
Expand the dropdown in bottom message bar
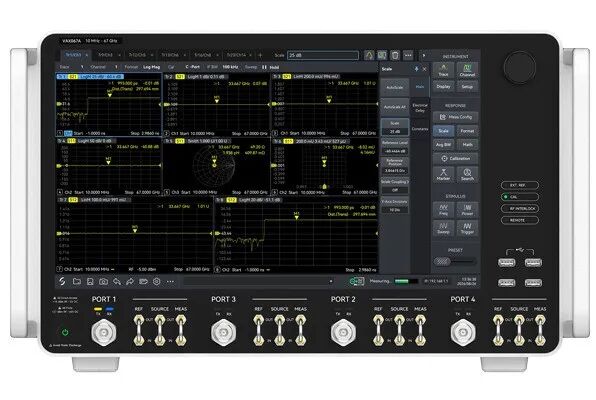tap(331, 281)
